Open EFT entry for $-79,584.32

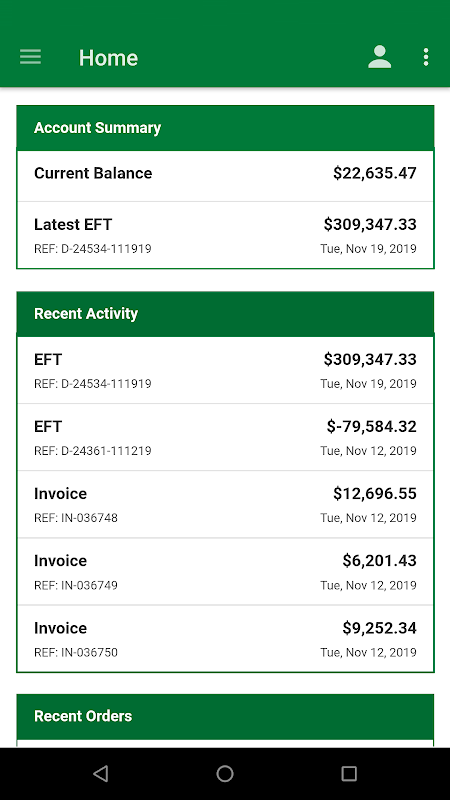tap(225, 437)
